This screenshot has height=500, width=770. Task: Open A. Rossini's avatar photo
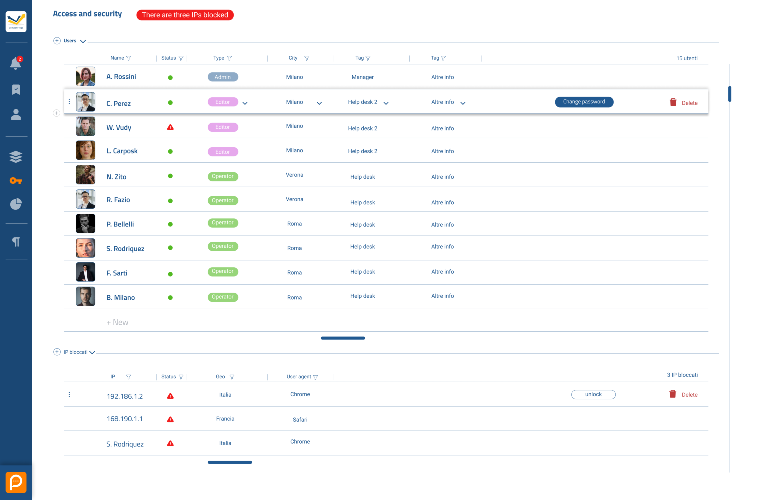(85, 77)
